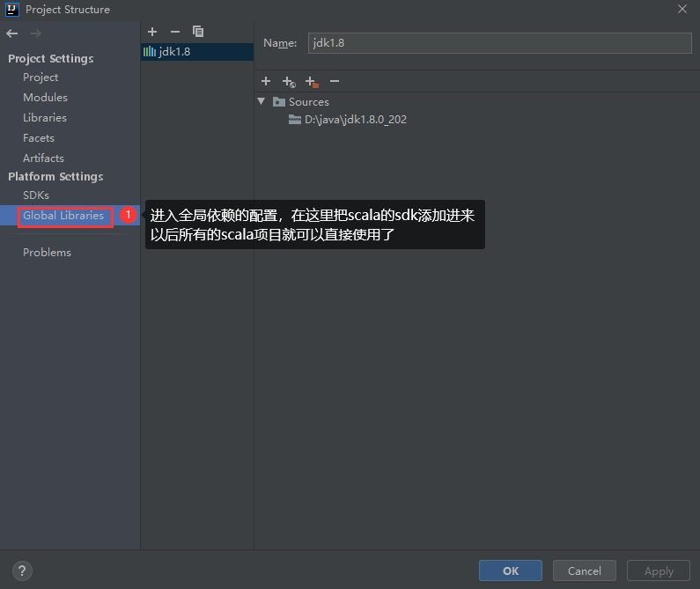The width and height of the screenshot is (700, 589).
Task: Remove selected SDK with minus icon
Action: point(175,32)
